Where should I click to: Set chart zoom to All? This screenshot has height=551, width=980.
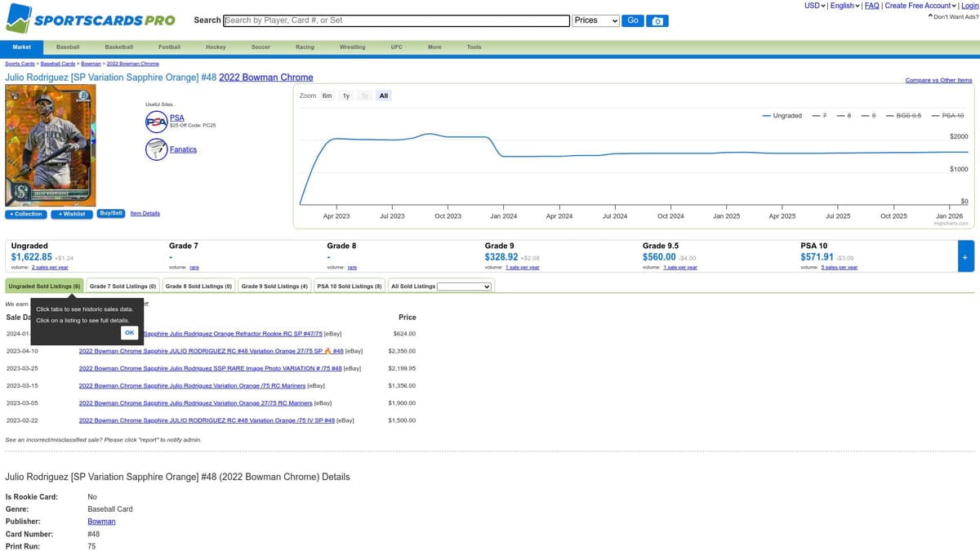click(384, 96)
